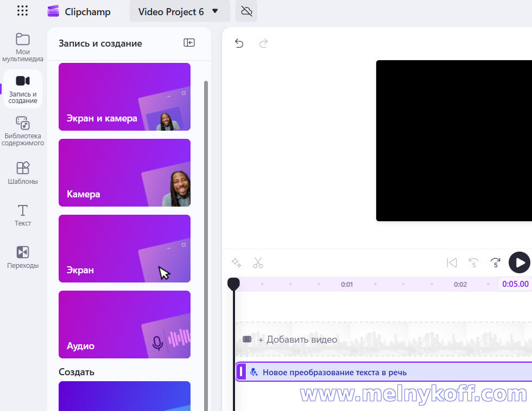
Task: Click the redo arrow
Action: click(x=264, y=43)
